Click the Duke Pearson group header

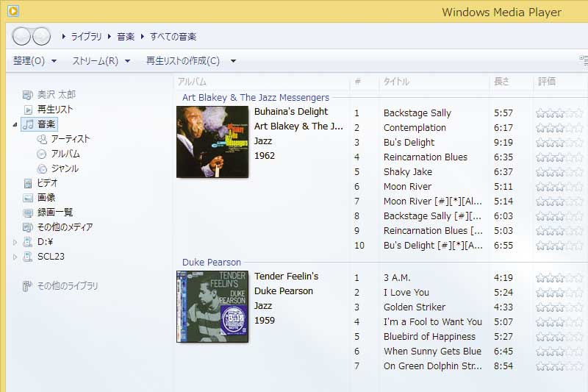(212, 263)
